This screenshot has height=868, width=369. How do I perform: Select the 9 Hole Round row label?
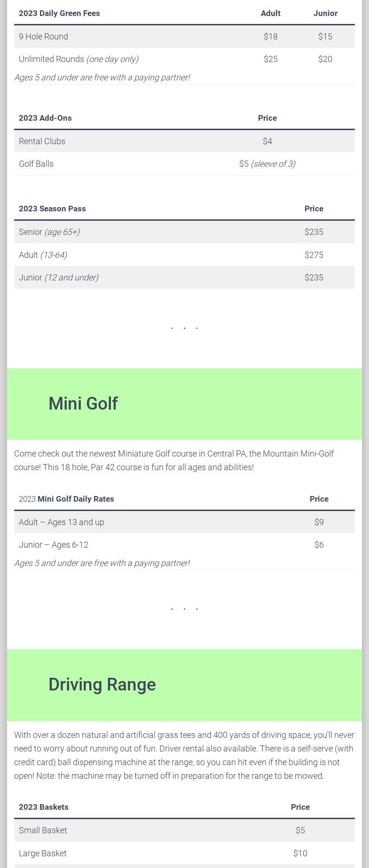[43, 37]
